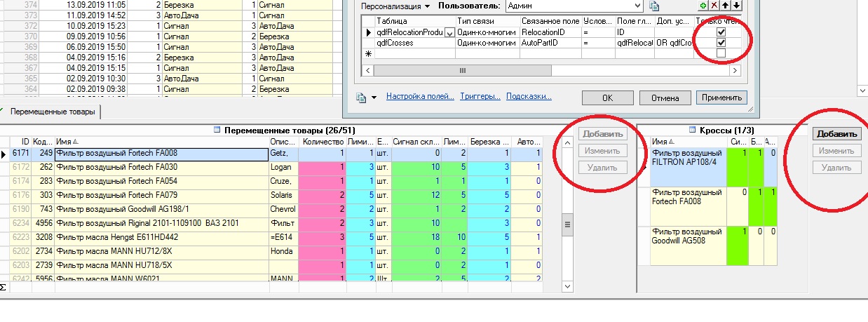Click Добавить button in Кроссы panel

tap(836, 134)
